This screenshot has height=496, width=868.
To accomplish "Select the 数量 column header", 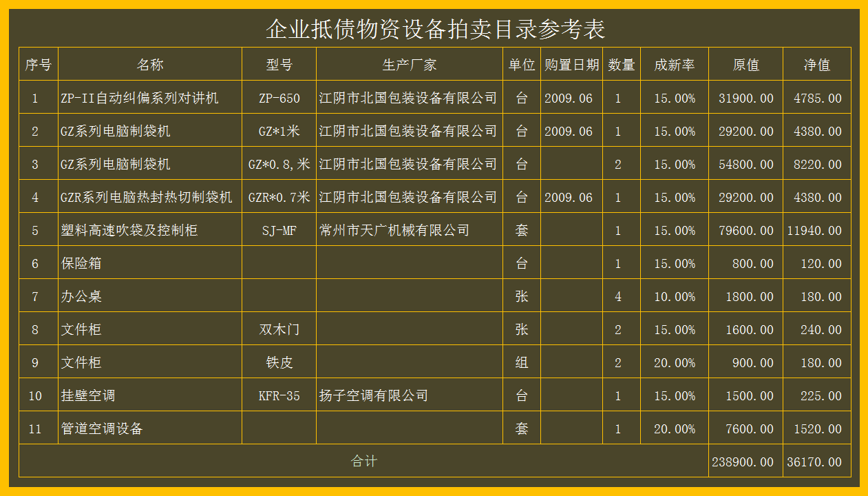I will tap(622, 65).
